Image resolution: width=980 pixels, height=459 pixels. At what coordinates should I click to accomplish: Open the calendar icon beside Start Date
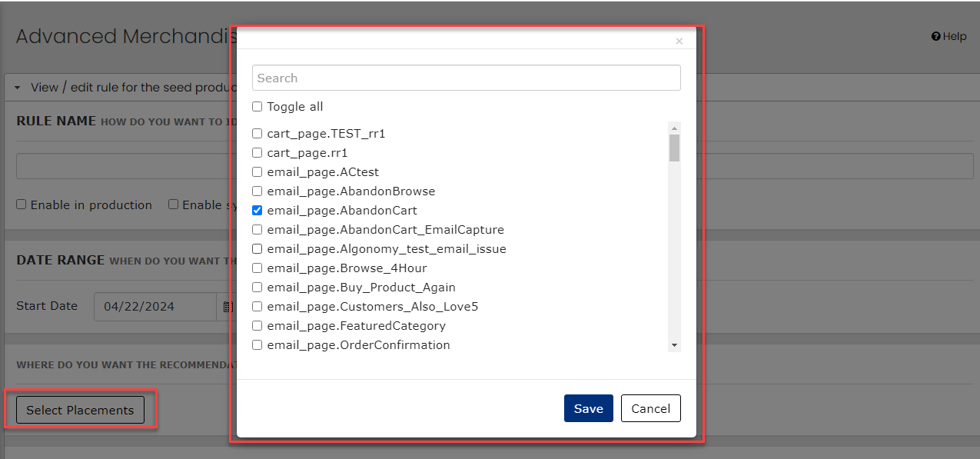click(228, 306)
